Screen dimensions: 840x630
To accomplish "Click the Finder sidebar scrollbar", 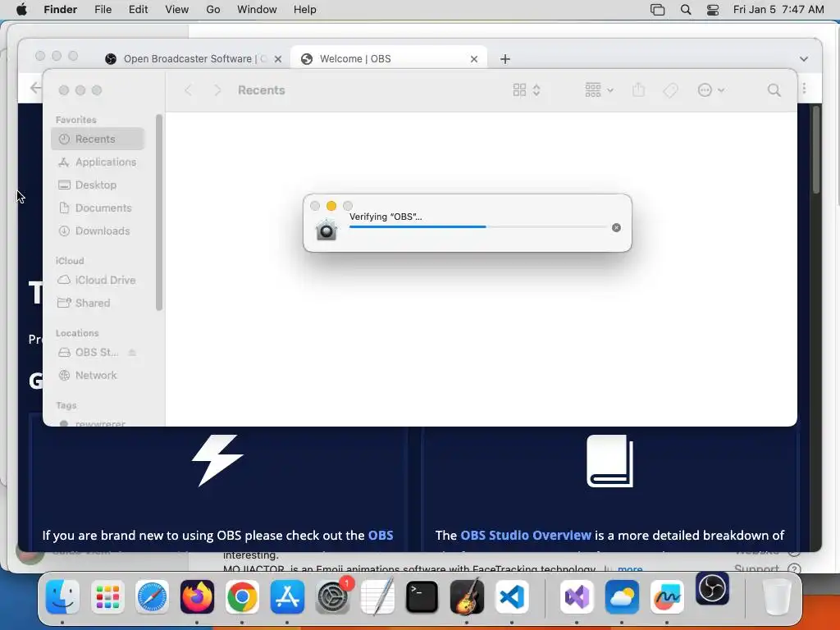I will (x=158, y=212).
